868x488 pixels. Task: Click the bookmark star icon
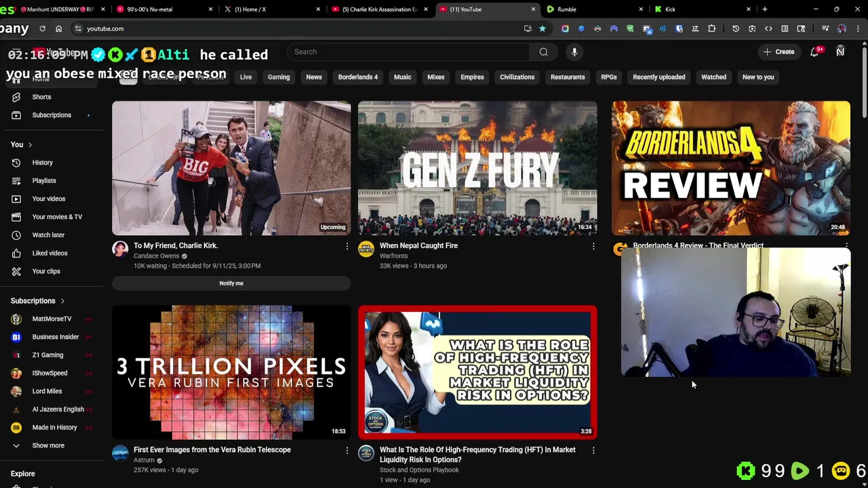pyautogui.click(x=542, y=28)
